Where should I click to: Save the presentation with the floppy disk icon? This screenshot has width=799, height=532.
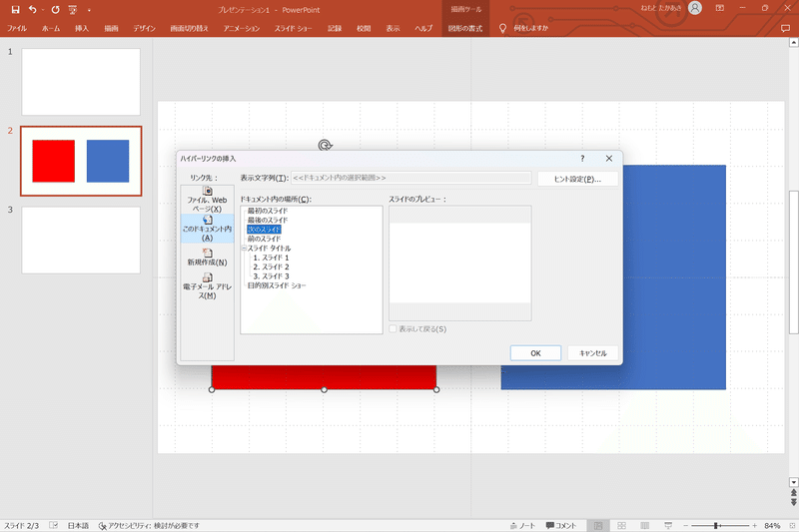15,10
